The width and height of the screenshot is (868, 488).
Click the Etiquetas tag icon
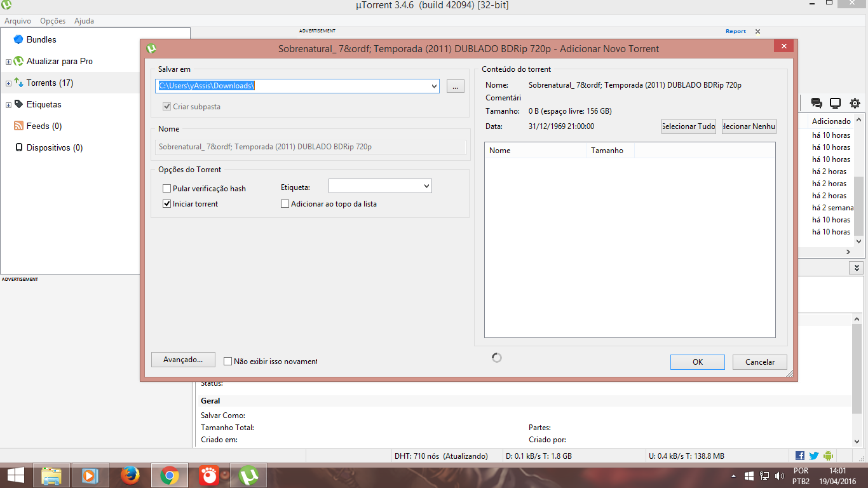coord(18,104)
